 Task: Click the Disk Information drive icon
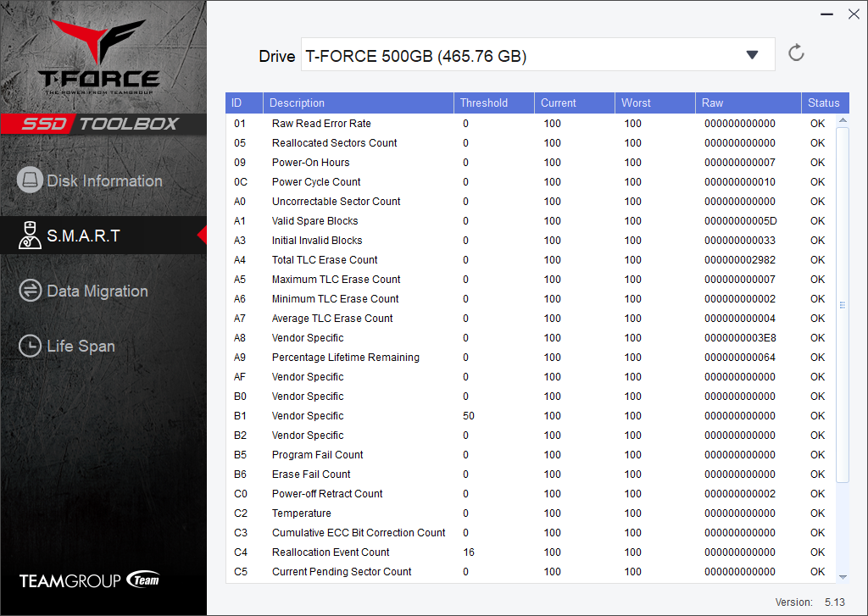coord(30,180)
